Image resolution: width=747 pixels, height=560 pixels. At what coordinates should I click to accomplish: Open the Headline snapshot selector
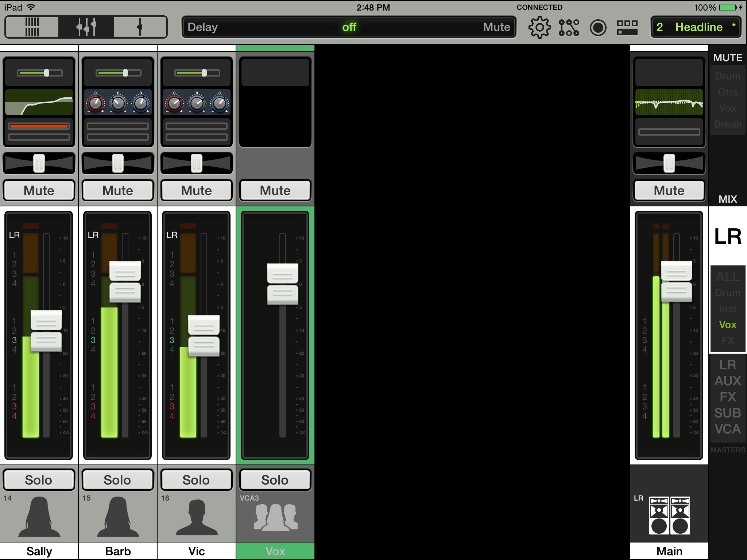696,27
